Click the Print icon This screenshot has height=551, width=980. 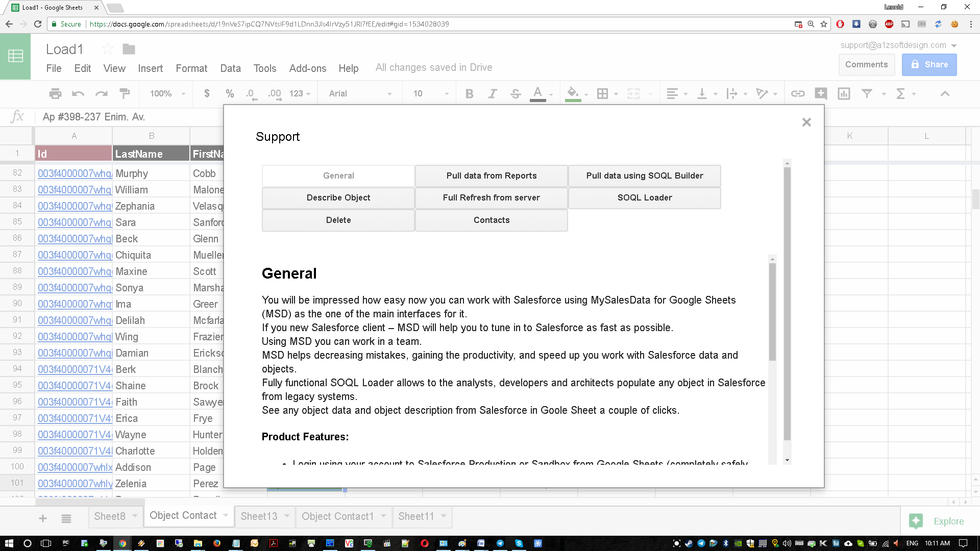click(x=55, y=93)
